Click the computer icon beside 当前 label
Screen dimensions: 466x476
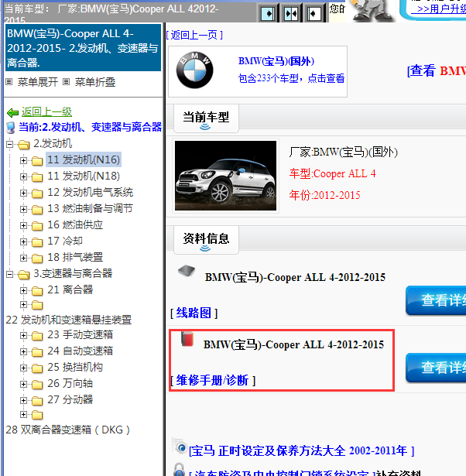tap(11, 128)
